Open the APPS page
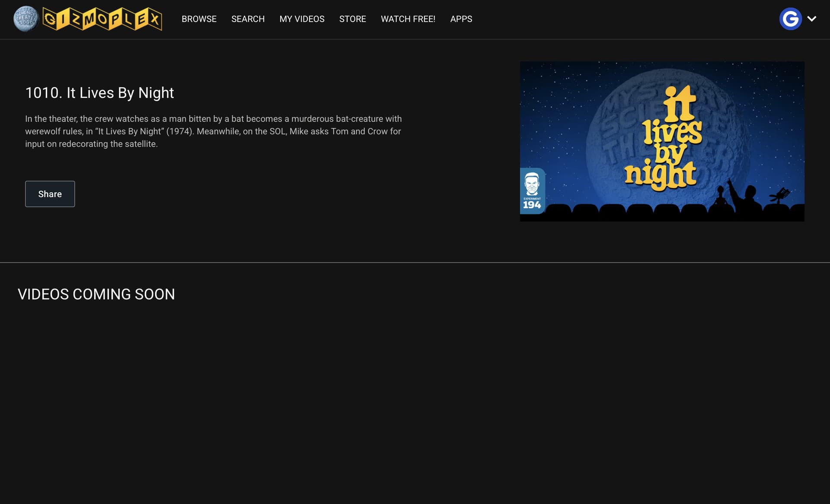Viewport: 830px width, 504px height. click(461, 19)
